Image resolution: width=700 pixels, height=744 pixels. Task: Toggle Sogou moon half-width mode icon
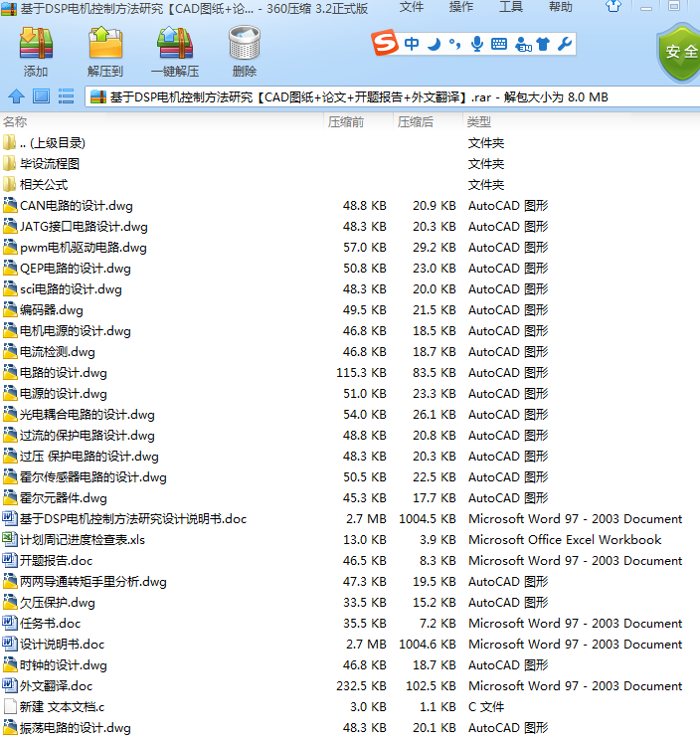[434, 44]
